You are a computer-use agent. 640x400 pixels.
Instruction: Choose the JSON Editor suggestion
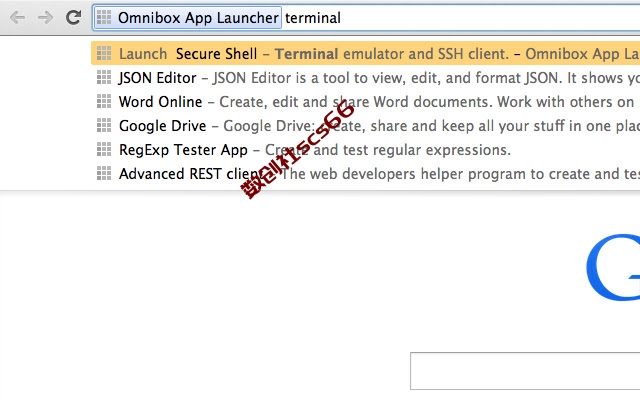(x=365, y=78)
